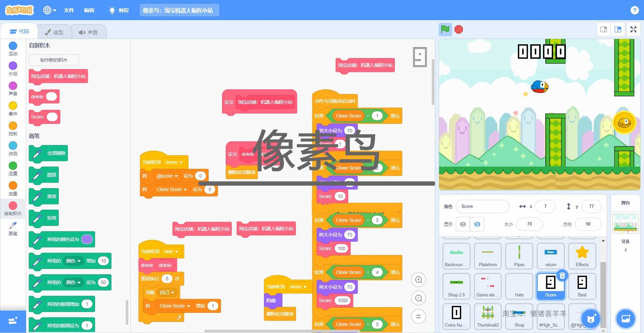The image size is (644, 333).
Task: Open the pen color swatch in palette
Action: [x=87, y=239]
